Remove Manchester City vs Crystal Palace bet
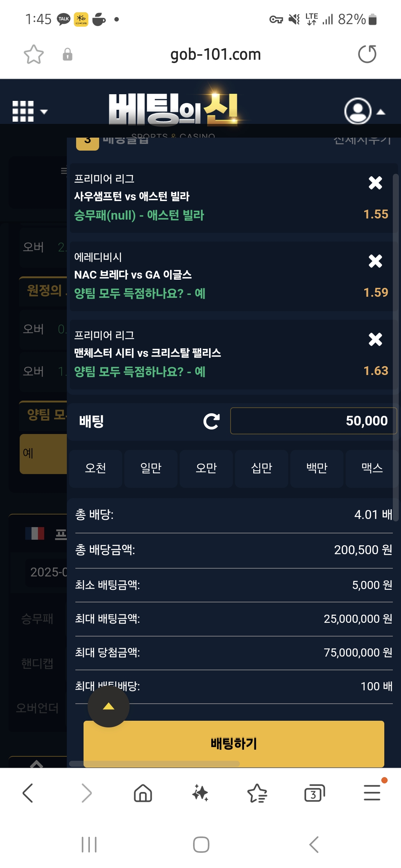401x868 pixels. [x=375, y=339]
